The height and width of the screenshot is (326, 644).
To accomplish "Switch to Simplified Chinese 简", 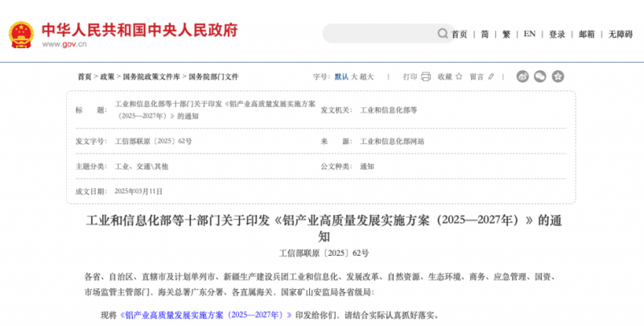I will (x=485, y=35).
